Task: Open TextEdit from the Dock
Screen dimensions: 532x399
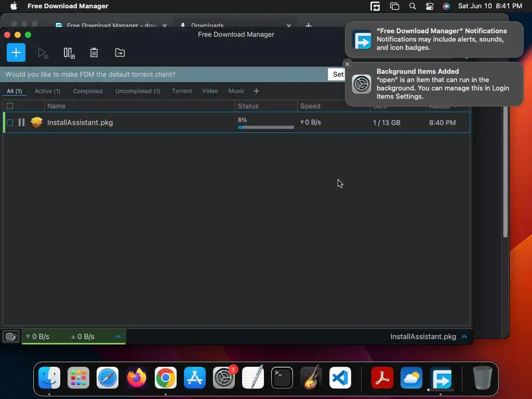Action: (x=253, y=378)
